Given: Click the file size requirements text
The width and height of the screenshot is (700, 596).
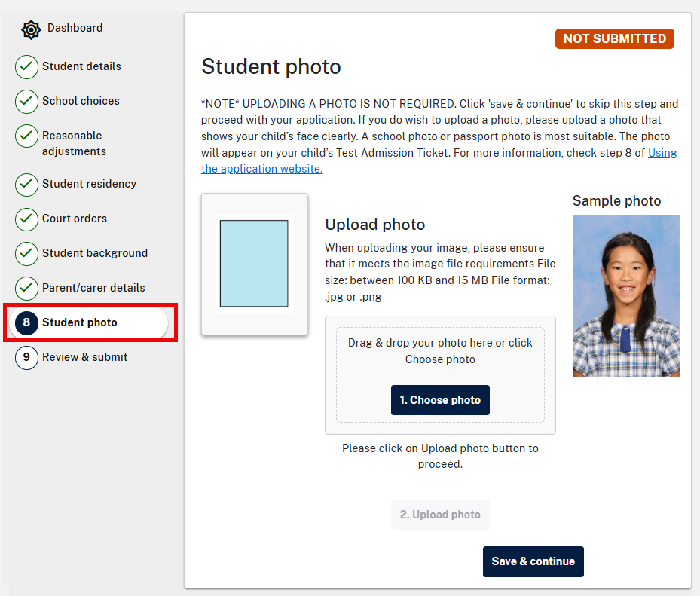Looking at the screenshot, I should pyautogui.click(x=440, y=272).
